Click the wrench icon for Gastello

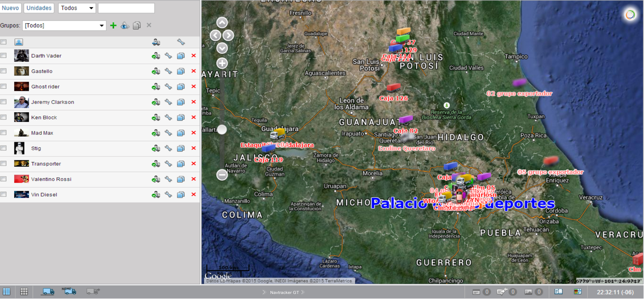tap(168, 71)
